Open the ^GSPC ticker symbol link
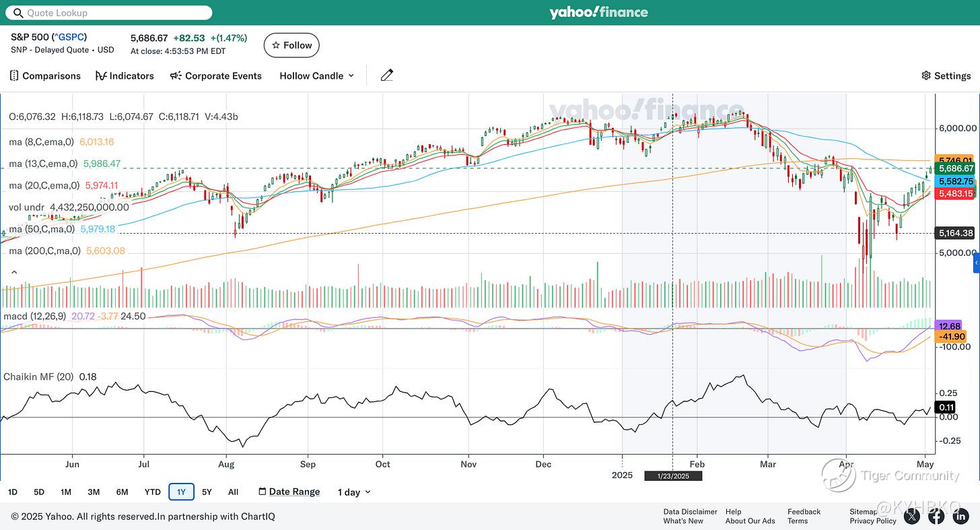 coord(69,37)
